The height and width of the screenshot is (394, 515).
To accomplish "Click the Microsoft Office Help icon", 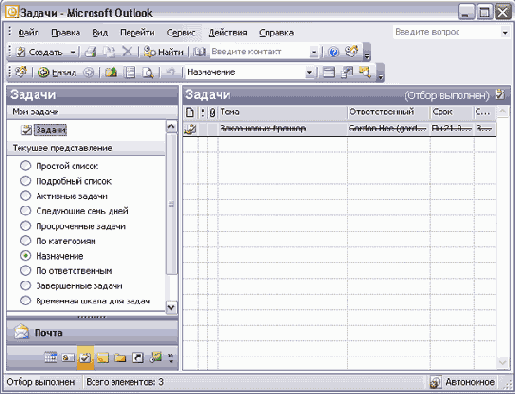I will [333, 52].
